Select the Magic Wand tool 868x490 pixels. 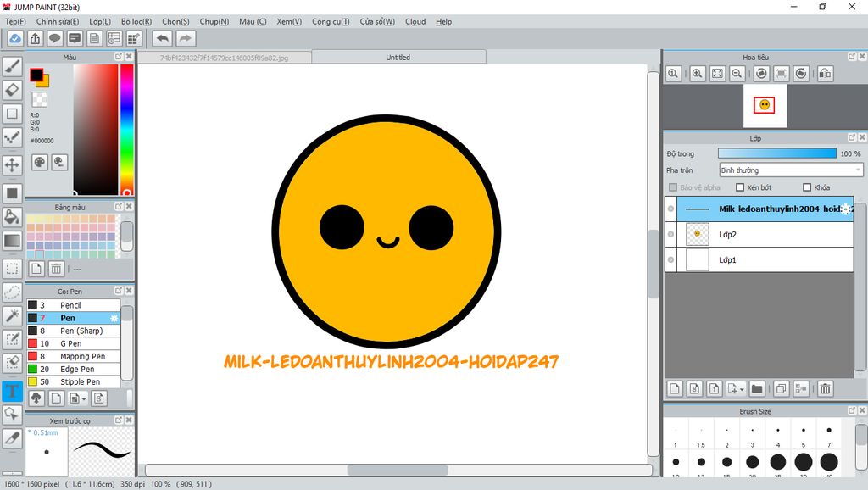point(12,315)
